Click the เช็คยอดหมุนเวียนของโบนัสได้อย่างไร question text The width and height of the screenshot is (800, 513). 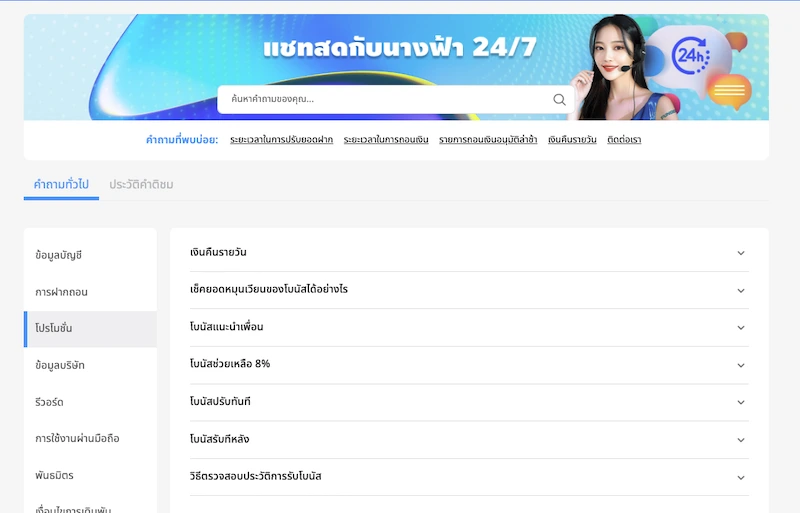(269, 289)
